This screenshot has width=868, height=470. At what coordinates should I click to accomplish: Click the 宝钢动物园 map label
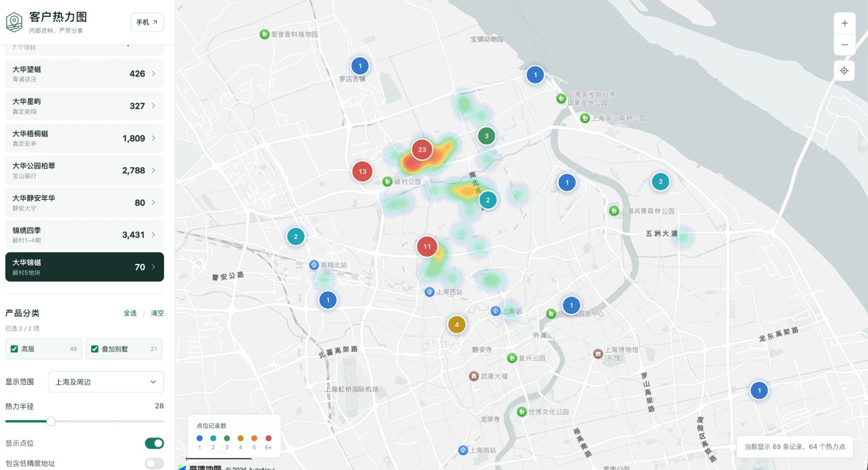(x=487, y=39)
